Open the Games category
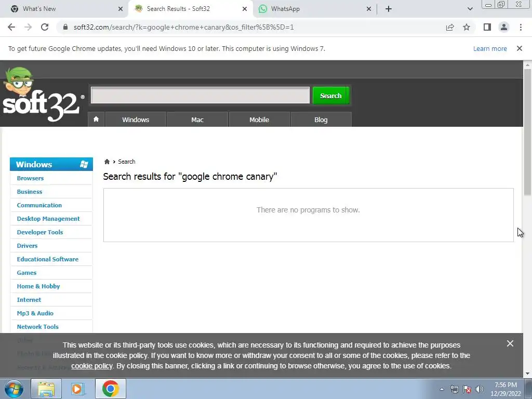The height and width of the screenshot is (399, 532). coord(26,273)
